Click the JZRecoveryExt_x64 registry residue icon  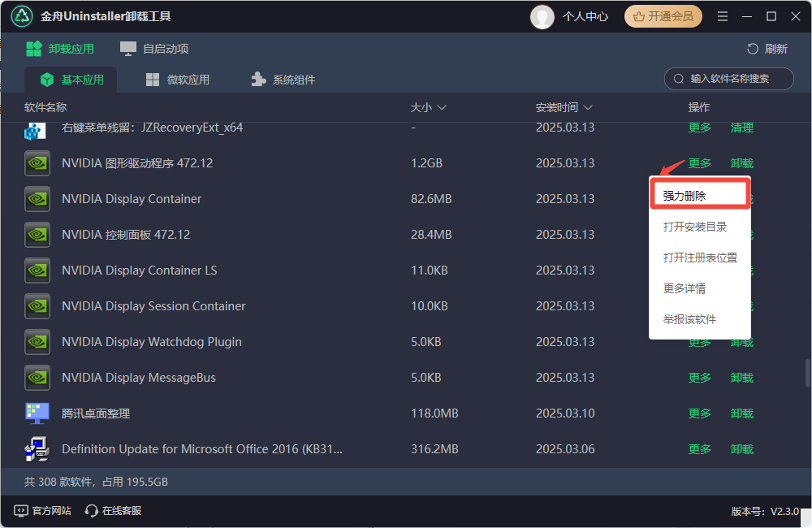point(34,130)
